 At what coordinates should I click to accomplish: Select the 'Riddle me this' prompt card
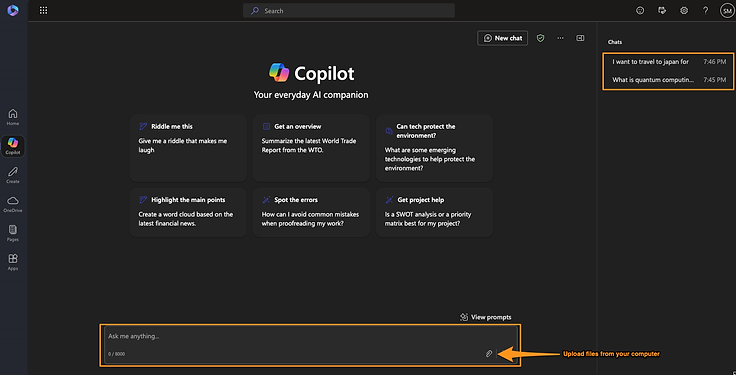click(x=188, y=148)
